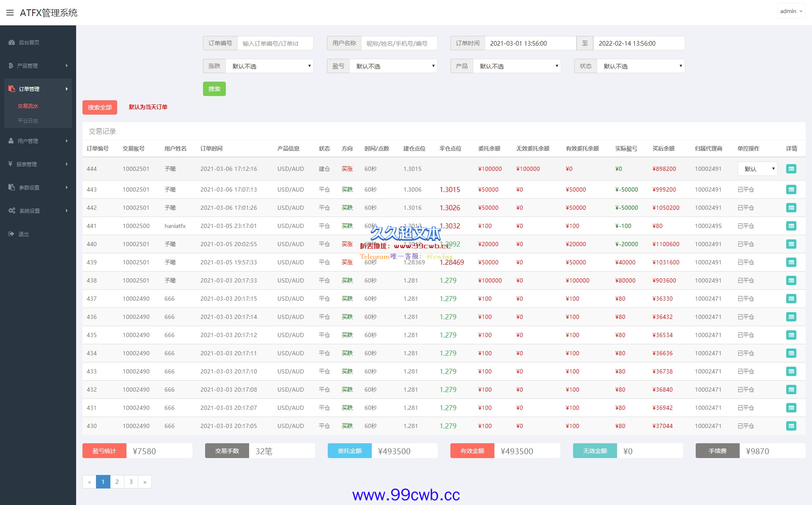Open the 盈亏 dropdown filter
Screen dimensions: 812x505
click(x=394, y=66)
